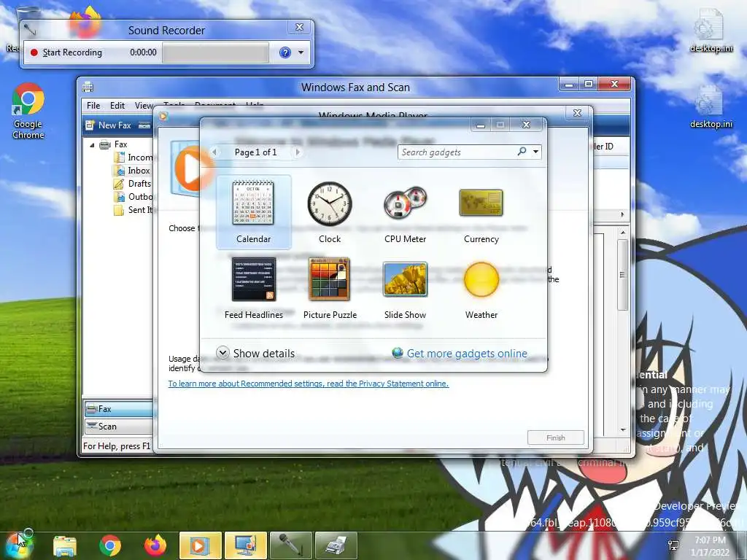Open the Privacy Statement online link
Viewport: 747px width, 560px height.
coord(309,384)
